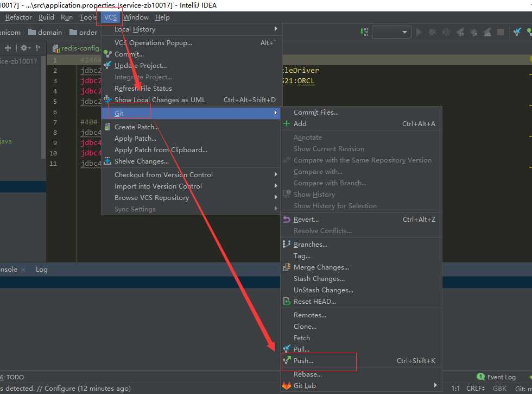Open project panel settings gear
The width and height of the screenshot is (532, 394).
point(24,48)
